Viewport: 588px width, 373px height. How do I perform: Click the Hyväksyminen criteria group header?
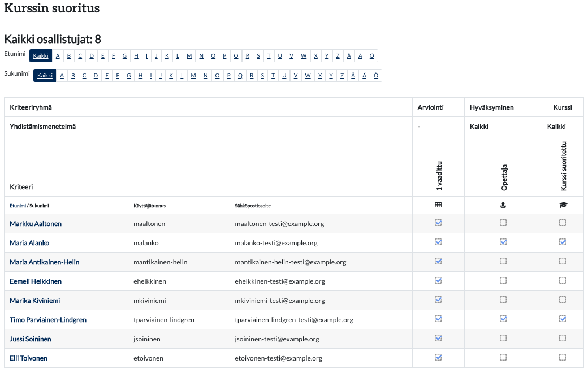tap(492, 107)
